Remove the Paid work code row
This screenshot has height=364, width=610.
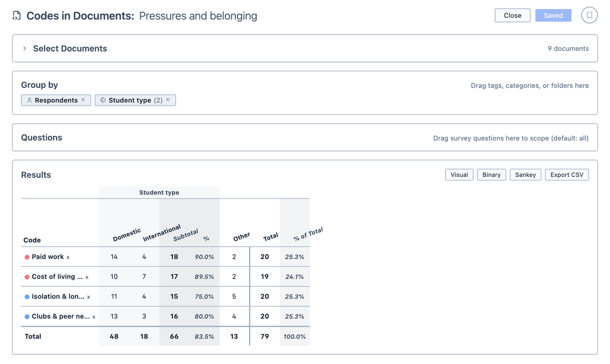coord(68,257)
